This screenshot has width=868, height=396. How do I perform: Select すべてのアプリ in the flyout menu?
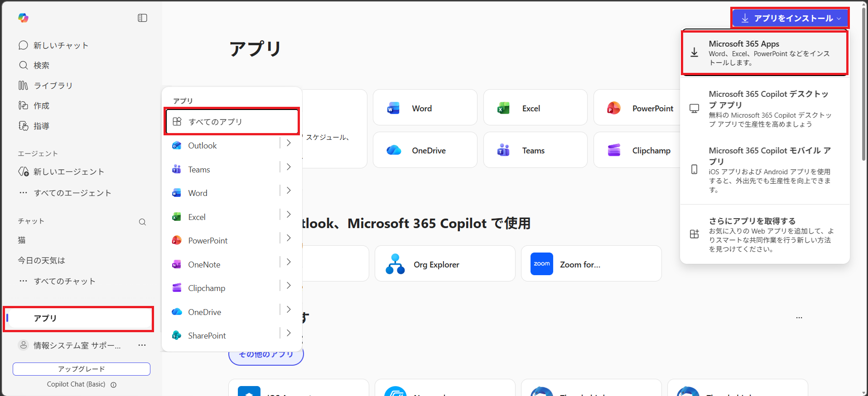point(231,121)
